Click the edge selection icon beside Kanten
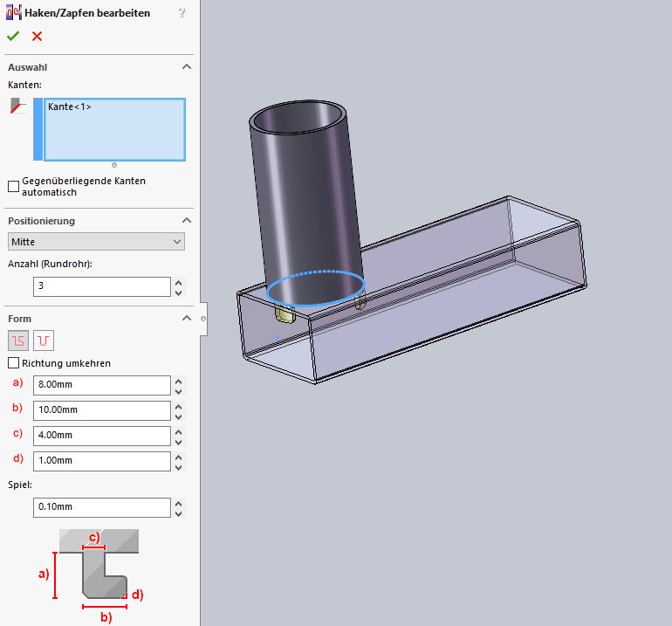 click(x=17, y=107)
